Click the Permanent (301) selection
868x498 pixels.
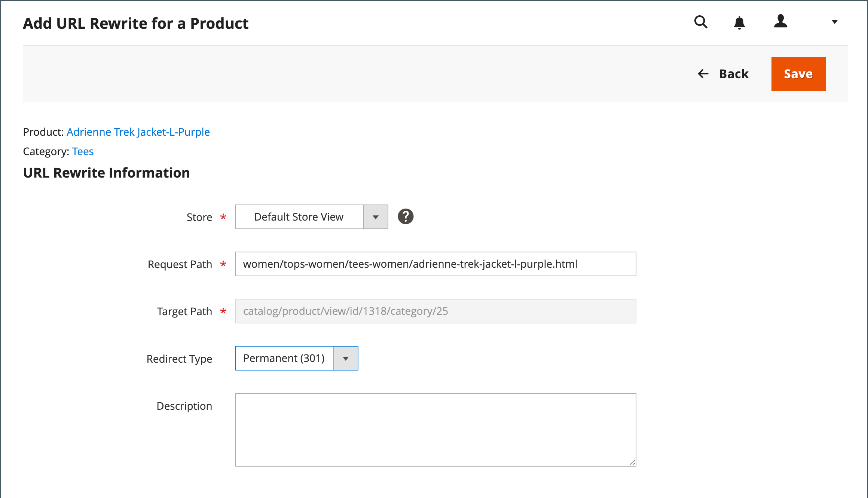point(284,358)
